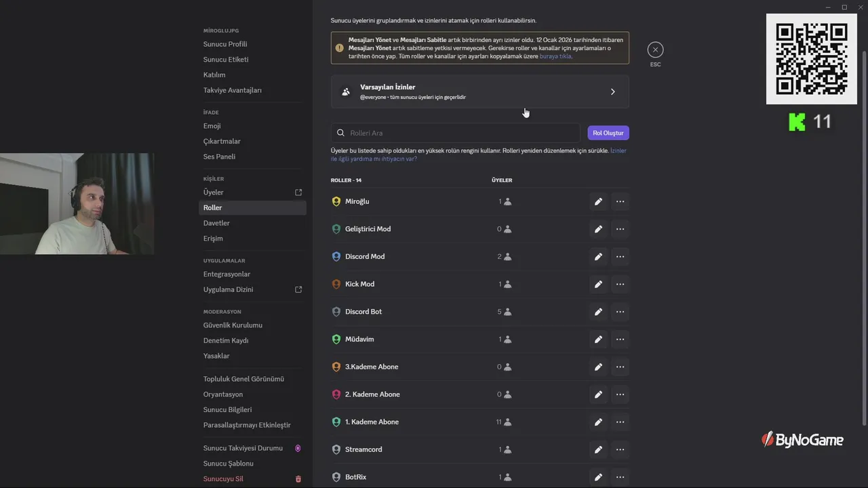
Task: Click the ESC close circle icon
Action: coord(655,49)
